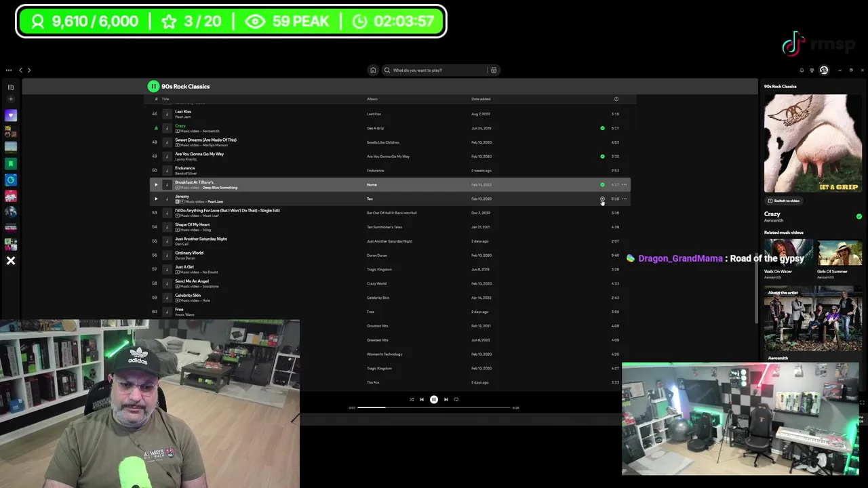The image size is (868, 488).
Task: Skip to previous track
Action: point(422,400)
